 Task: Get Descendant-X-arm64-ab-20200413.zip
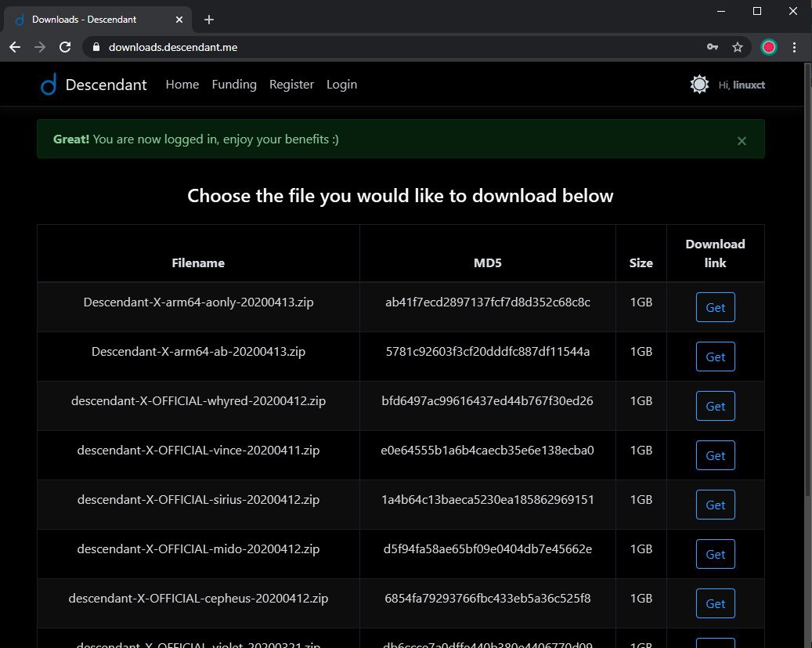(x=715, y=357)
